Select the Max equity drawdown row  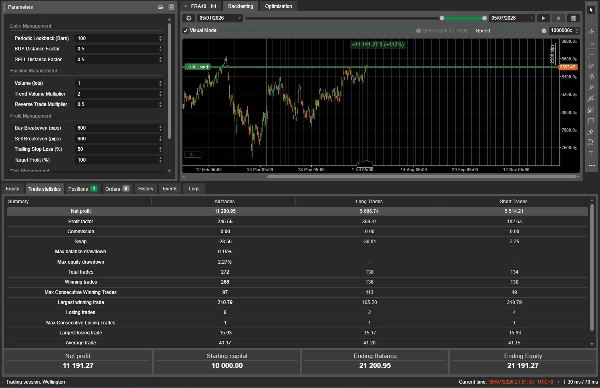point(297,262)
